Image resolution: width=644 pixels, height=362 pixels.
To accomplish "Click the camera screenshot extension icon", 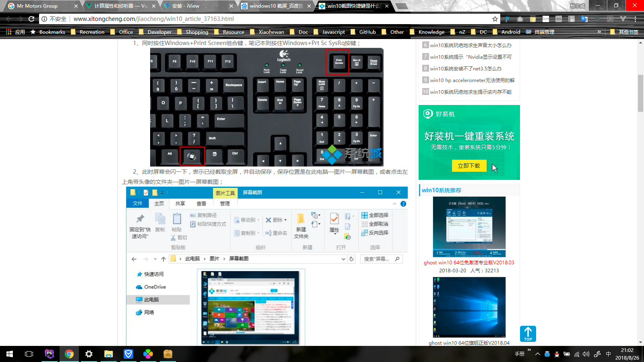I will (x=520, y=19).
